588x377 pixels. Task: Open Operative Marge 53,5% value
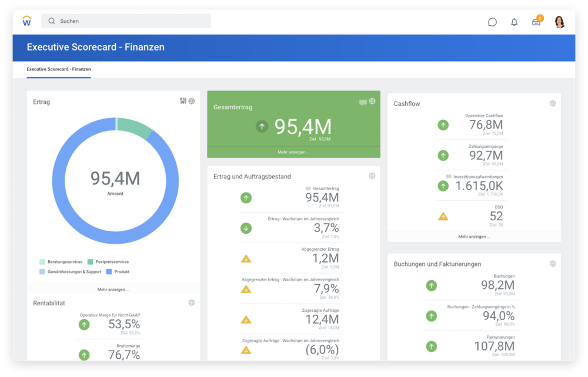tap(124, 324)
